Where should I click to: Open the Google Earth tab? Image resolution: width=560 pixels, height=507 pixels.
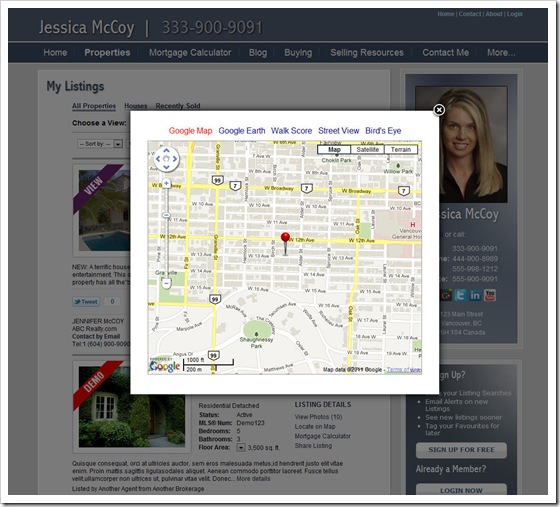(242, 131)
